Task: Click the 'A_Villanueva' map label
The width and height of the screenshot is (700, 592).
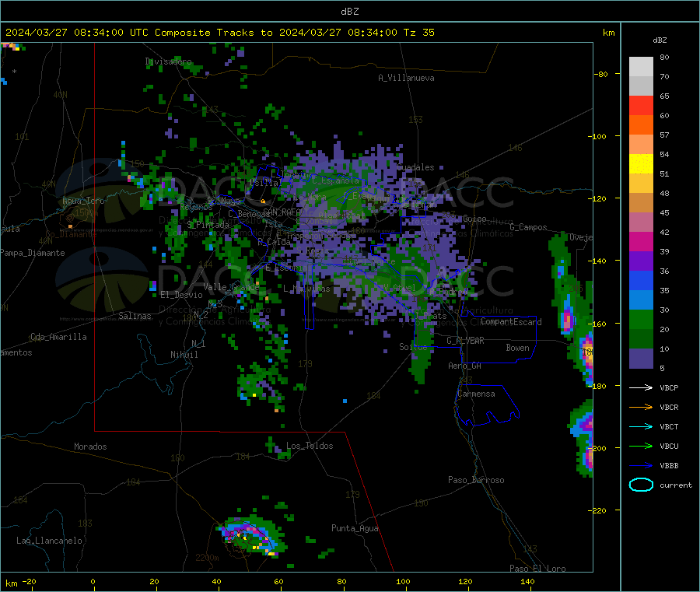Action: [406, 78]
